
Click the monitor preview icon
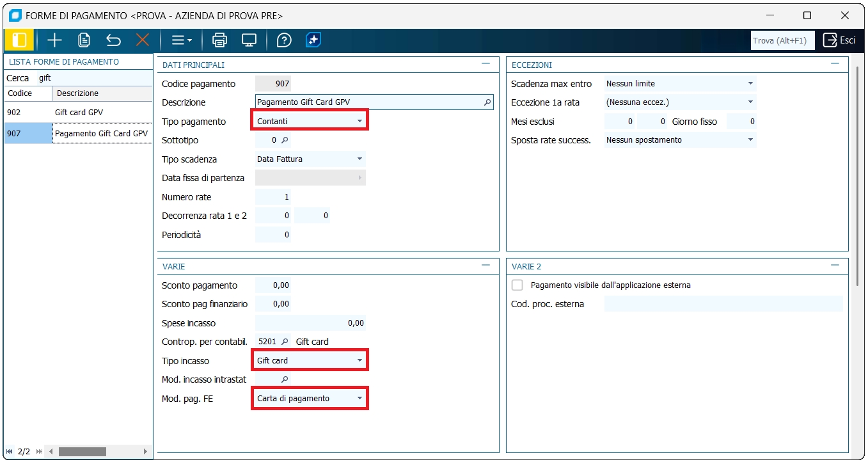(x=249, y=40)
